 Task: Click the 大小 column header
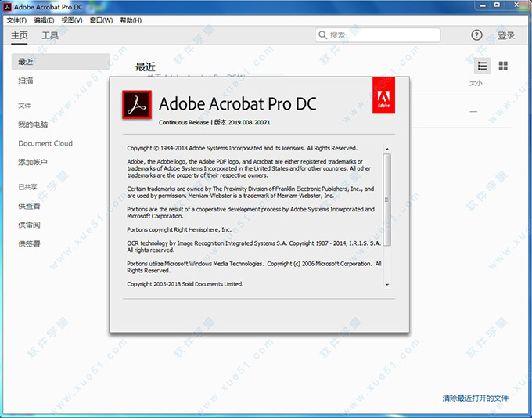[476, 83]
